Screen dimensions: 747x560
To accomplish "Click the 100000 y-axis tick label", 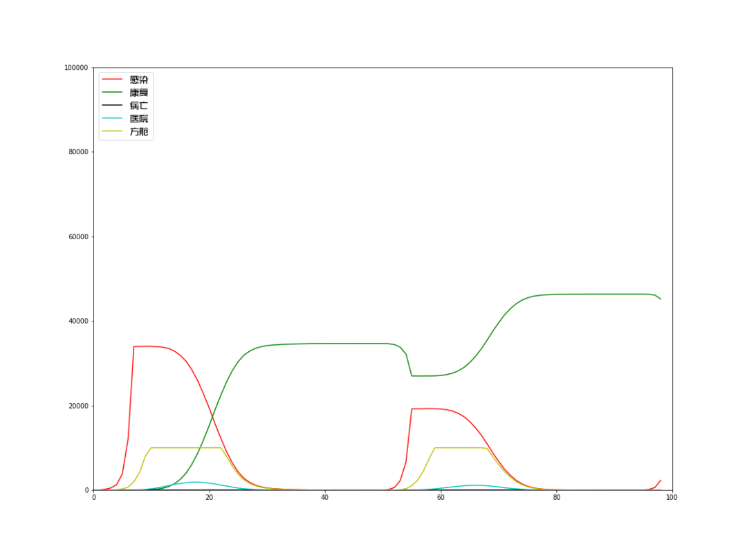I will pos(76,68).
